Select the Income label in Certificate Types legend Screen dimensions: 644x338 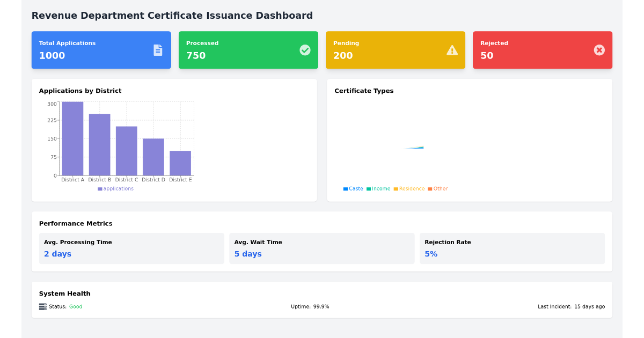380,188
